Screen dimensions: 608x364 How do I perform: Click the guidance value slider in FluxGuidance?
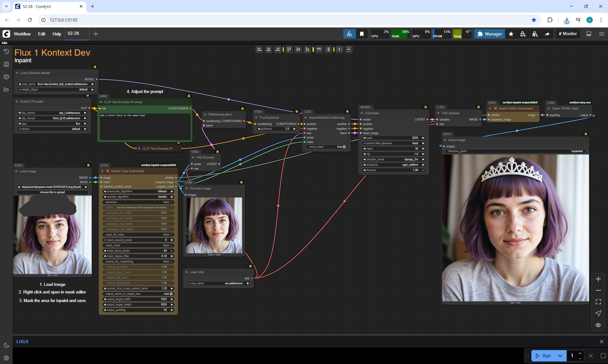pos(276,129)
